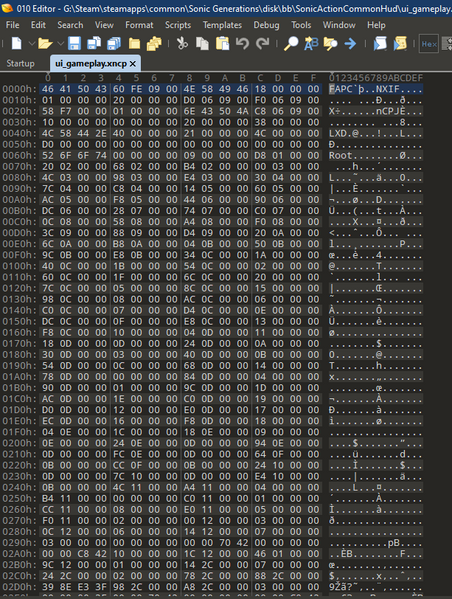452x599 pixels.
Task: Click the Copy icon
Action: pos(202,43)
